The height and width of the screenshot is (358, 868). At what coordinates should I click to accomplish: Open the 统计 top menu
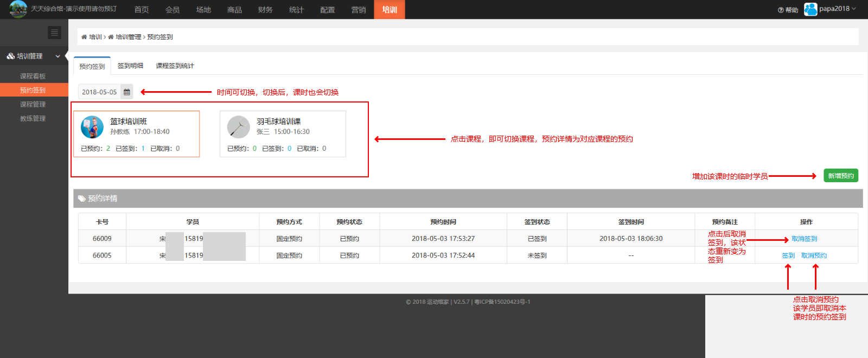[x=296, y=10]
